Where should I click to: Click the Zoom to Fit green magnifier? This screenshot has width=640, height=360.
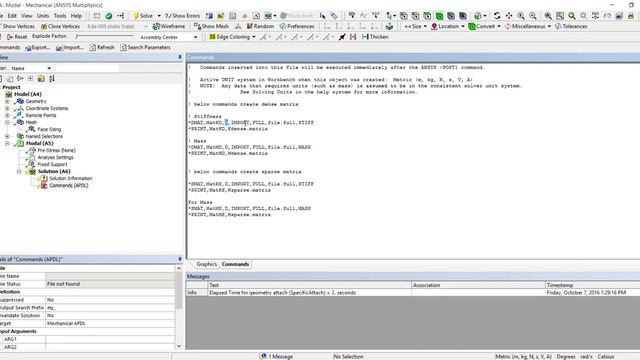pyautogui.click(x=571, y=16)
